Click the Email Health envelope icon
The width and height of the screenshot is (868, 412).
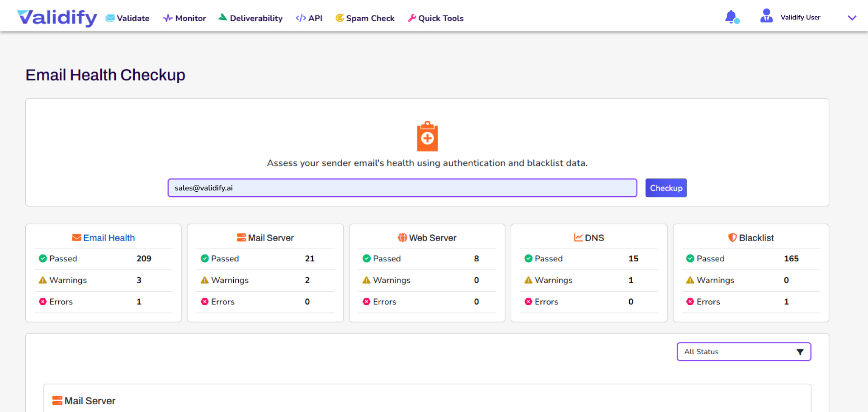click(76, 237)
